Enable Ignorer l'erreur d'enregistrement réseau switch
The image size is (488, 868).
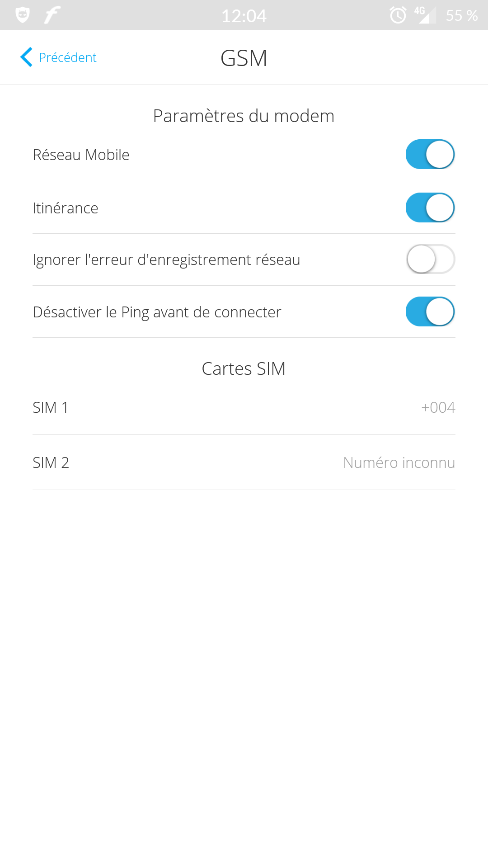point(430,259)
